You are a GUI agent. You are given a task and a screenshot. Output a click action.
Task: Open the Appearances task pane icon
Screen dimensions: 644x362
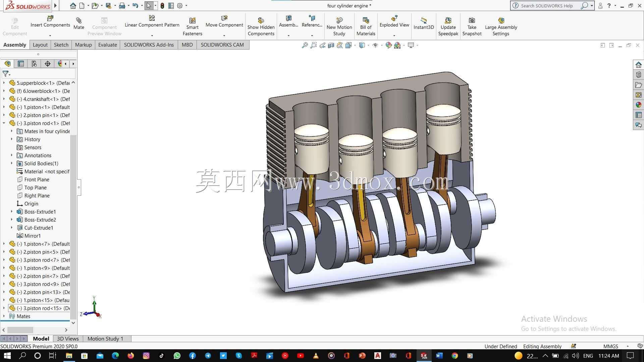coord(638,105)
